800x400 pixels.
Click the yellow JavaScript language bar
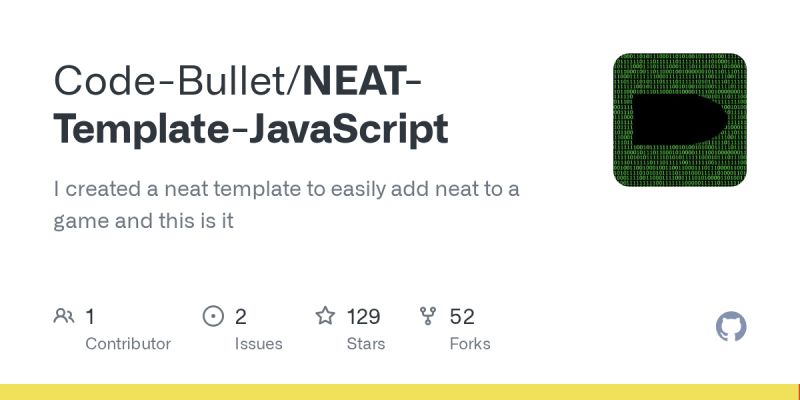[x=399, y=392]
